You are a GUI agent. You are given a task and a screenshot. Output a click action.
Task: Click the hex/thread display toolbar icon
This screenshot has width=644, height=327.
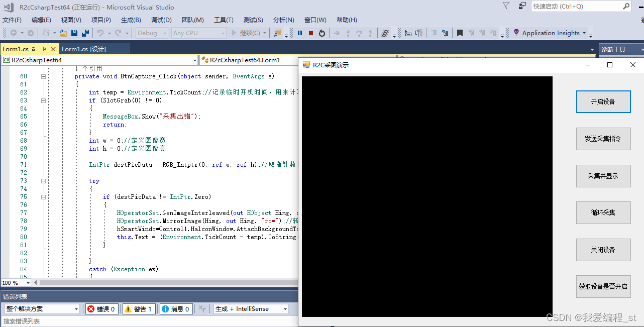point(385,33)
